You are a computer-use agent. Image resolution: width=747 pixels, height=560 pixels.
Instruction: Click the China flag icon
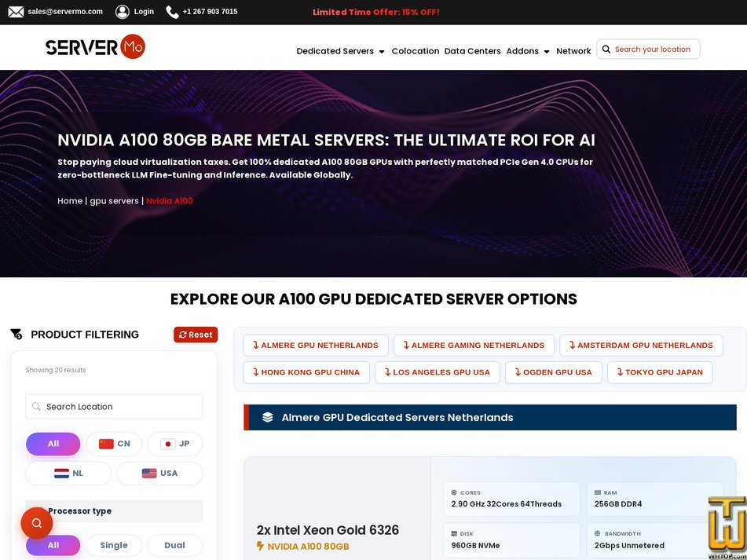[106, 444]
